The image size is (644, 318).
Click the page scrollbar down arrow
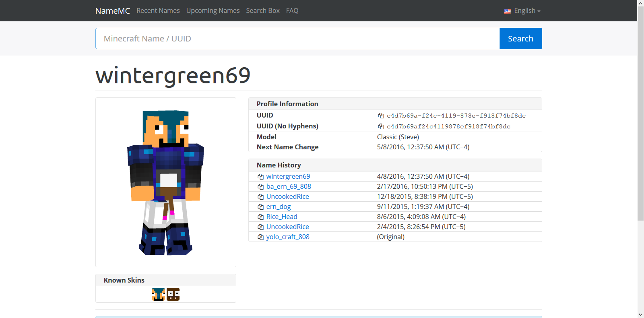pyautogui.click(x=640, y=314)
